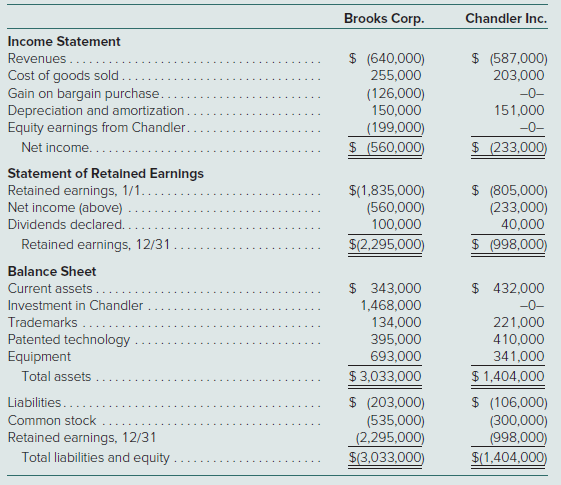
Task: Click Chandler total assets $1,404,000
Action: pos(508,376)
